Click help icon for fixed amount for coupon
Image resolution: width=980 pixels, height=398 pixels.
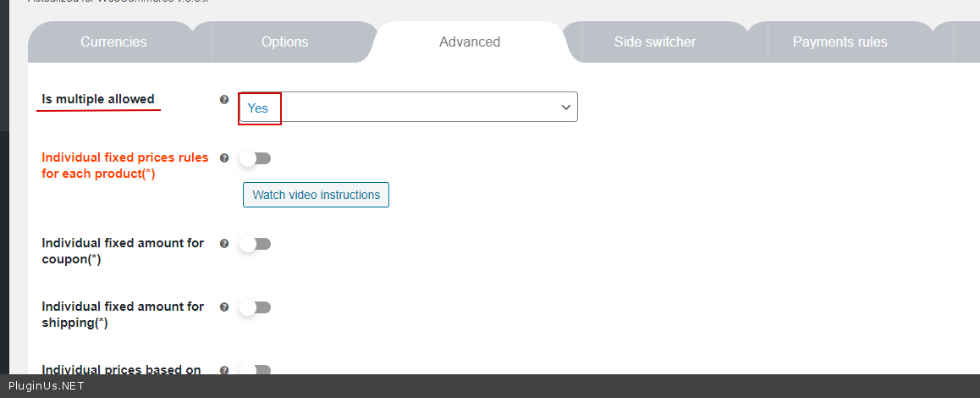[x=224, y=244]
